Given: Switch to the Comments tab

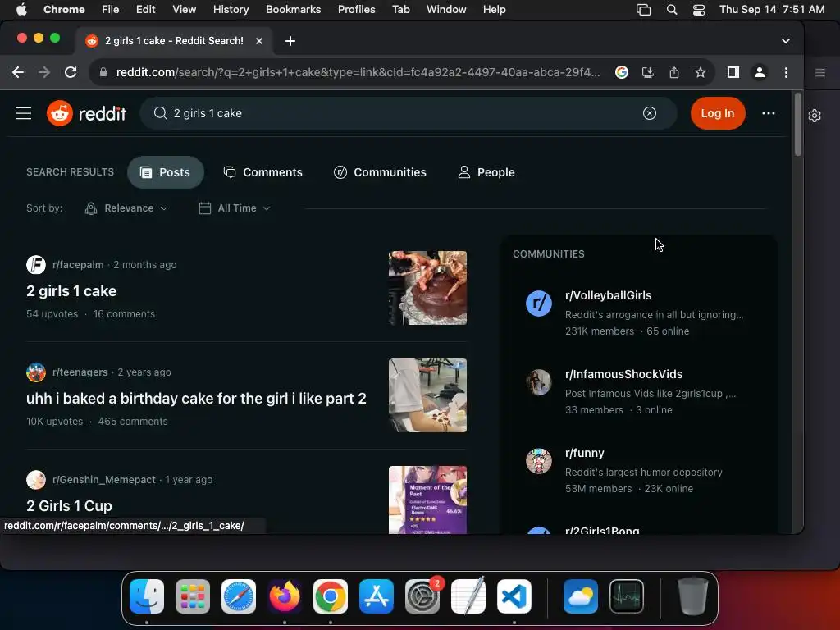Looking at the screenshot, I should click(x=263, y=172).
